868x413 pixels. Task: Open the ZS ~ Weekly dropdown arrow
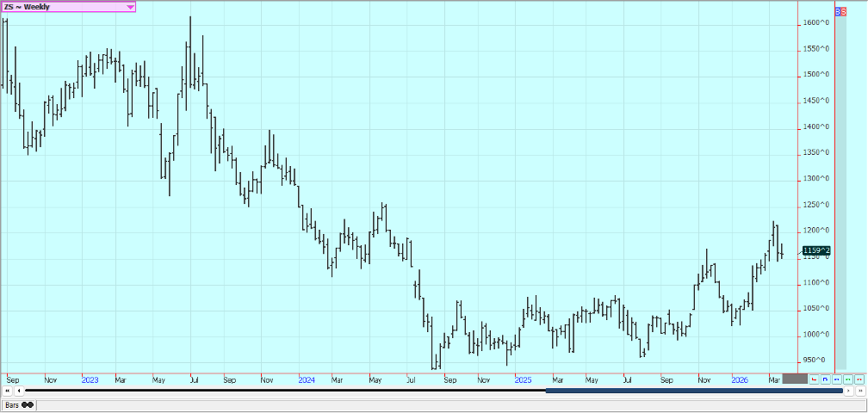pos(130,7)
